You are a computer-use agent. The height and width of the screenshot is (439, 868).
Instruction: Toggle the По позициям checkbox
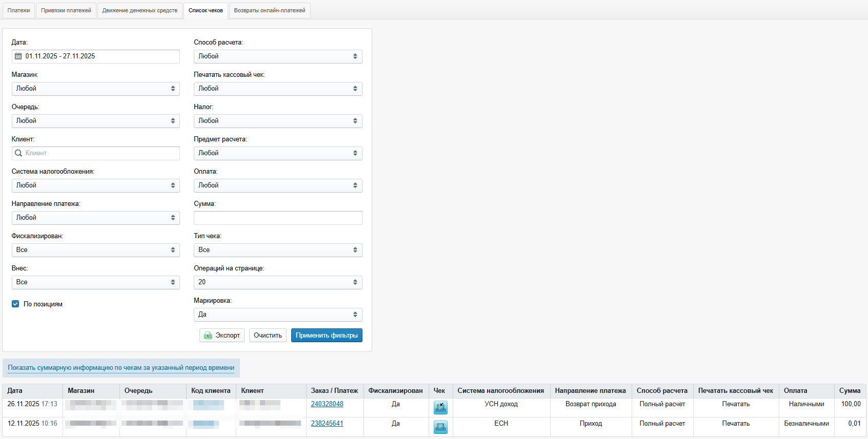tap(15, 304)
